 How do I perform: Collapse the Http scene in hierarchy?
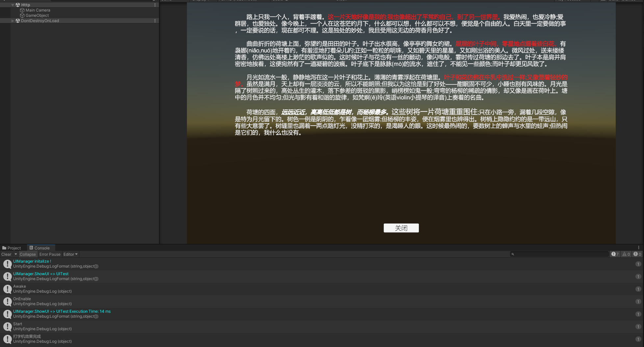[13, 5]
